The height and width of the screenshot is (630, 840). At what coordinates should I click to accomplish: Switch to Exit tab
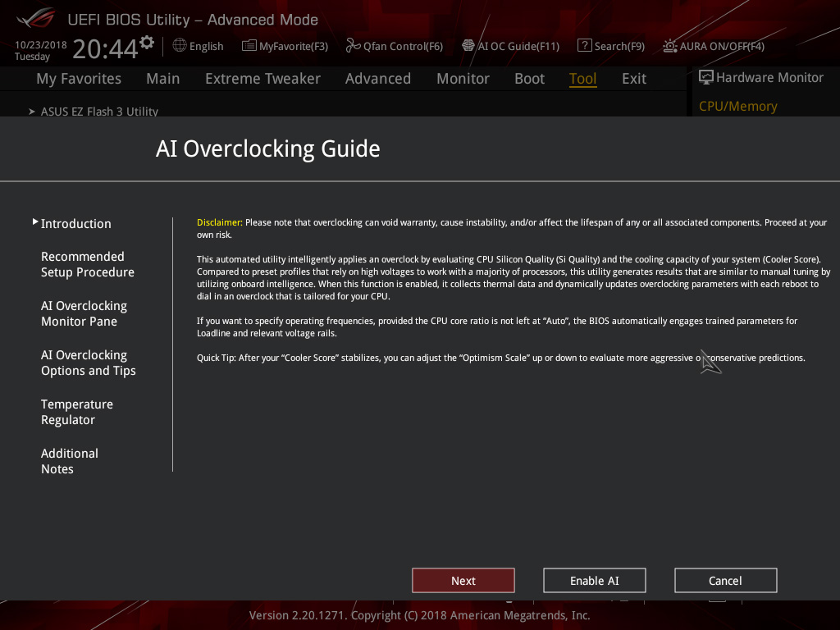click(x=634, y=79)
